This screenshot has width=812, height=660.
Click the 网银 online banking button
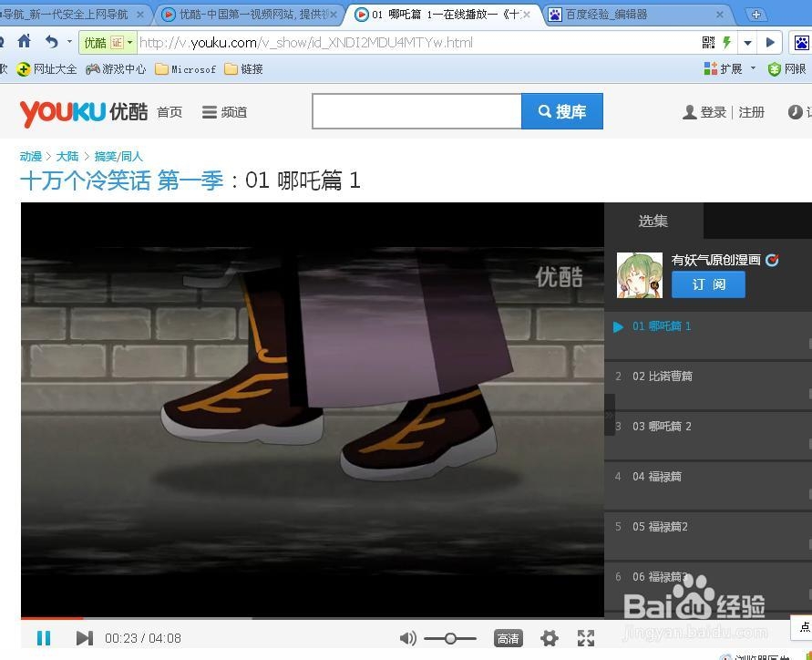pyautogui.click(x=787, y=69)
